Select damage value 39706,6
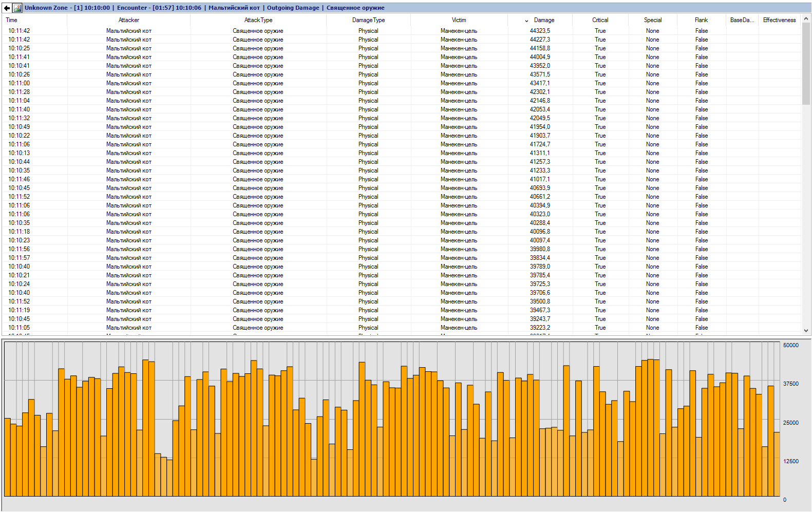Image resolution: width=812 pixels, height=512 pixels. [540, 293]
